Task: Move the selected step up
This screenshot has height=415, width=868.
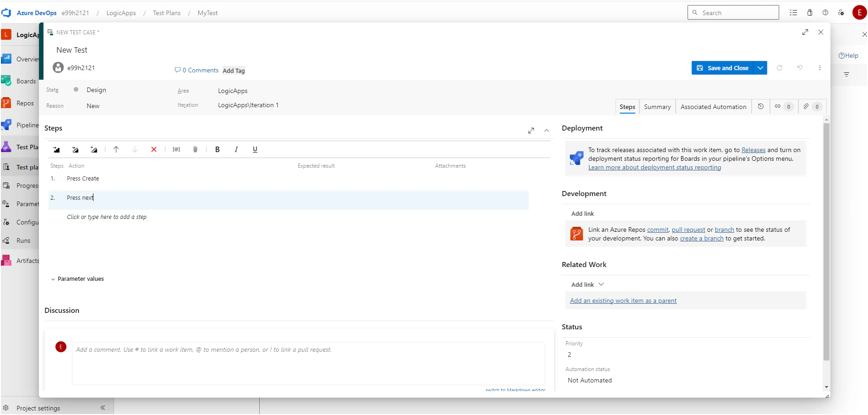Action: click(x=116, y=150)
